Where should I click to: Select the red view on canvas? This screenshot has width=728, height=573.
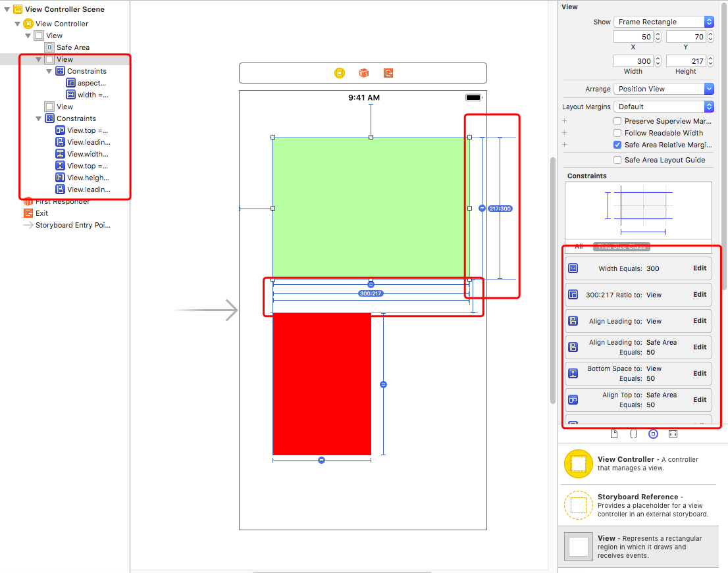pyautogui.click(x=322, y=384)
